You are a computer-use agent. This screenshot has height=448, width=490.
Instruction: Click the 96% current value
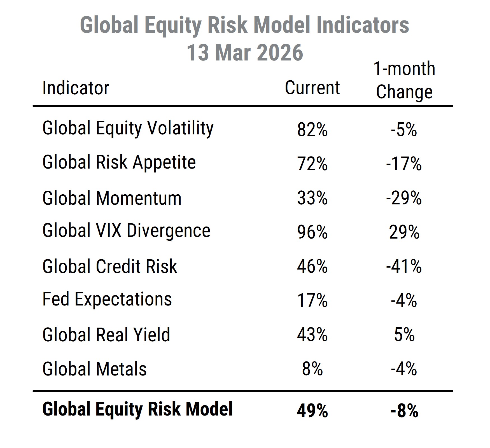click(312, 232)
